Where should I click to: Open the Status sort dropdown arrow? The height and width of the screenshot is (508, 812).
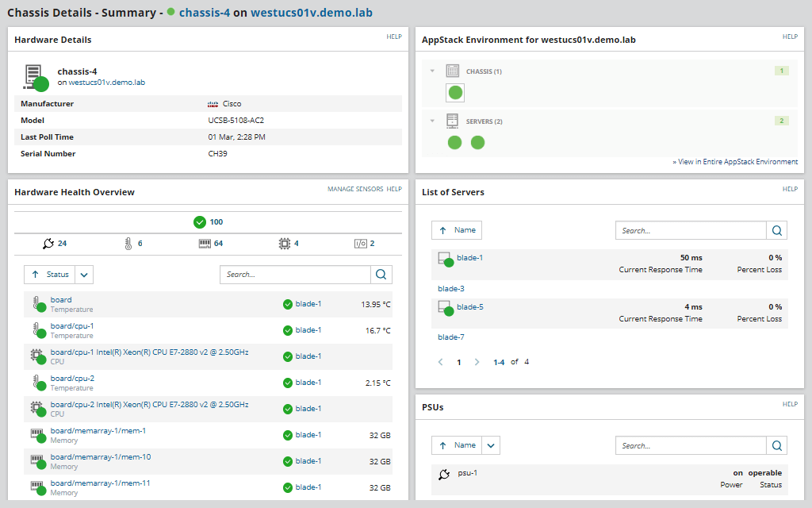click(85, 275)
